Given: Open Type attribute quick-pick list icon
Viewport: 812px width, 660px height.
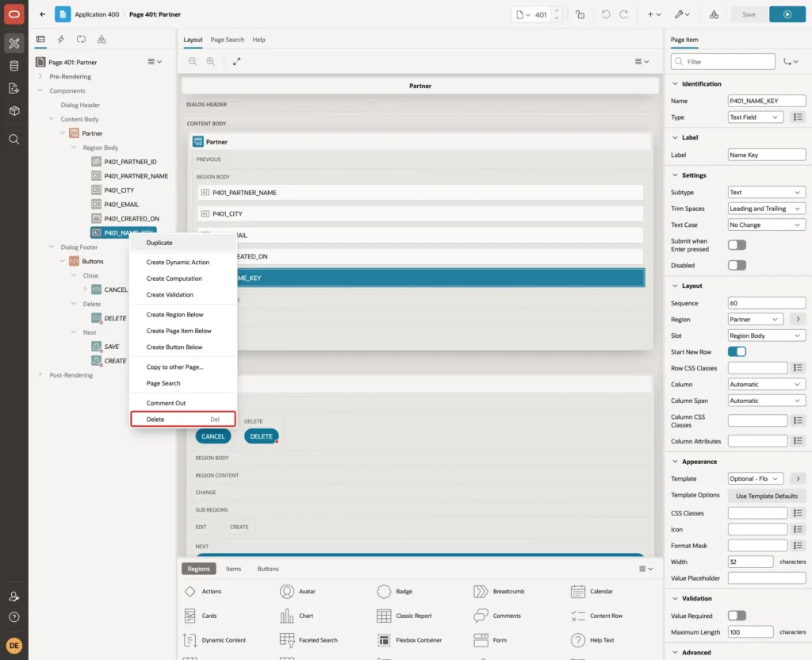Looking at the screenshot, I should pos(798,117).
